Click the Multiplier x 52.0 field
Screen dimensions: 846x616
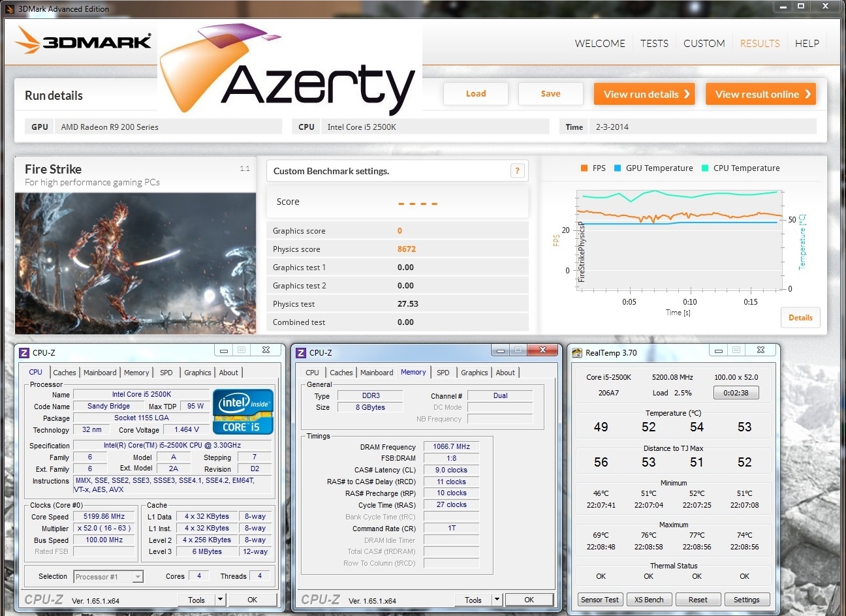tap(104, 528)
